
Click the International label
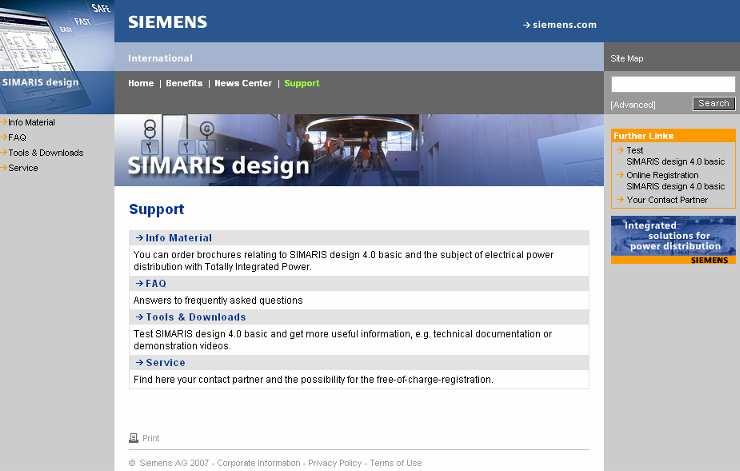point(160,59)
